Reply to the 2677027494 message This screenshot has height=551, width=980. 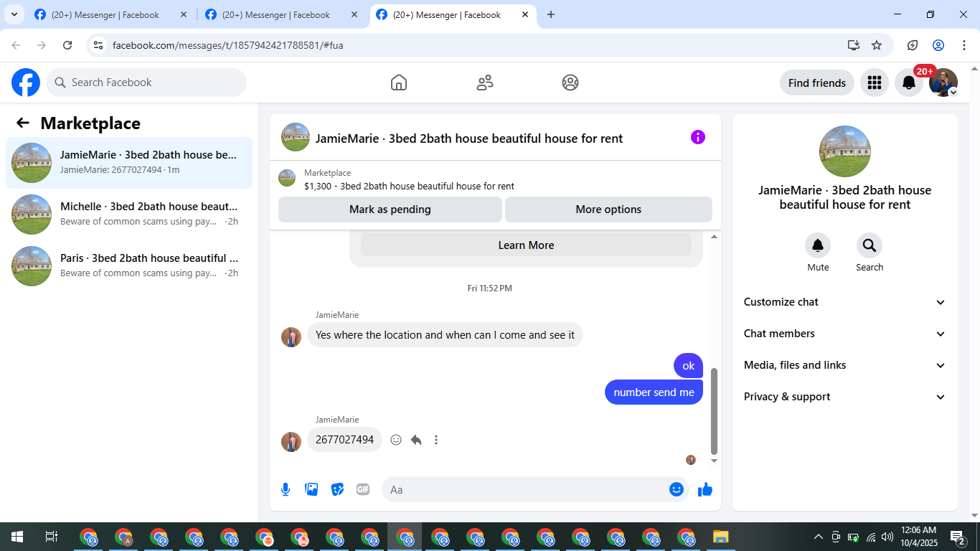tap(416, 440)
